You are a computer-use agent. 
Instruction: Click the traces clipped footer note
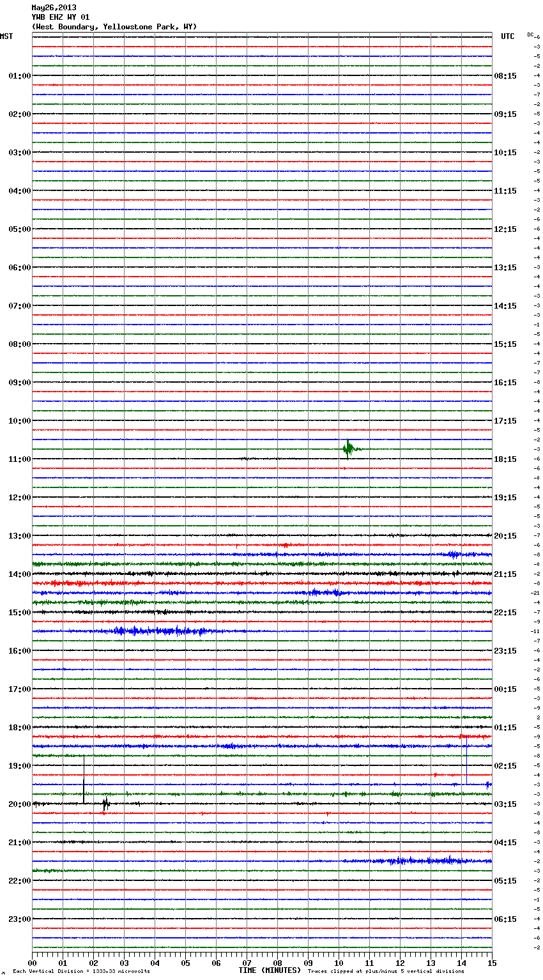(386, 971)
